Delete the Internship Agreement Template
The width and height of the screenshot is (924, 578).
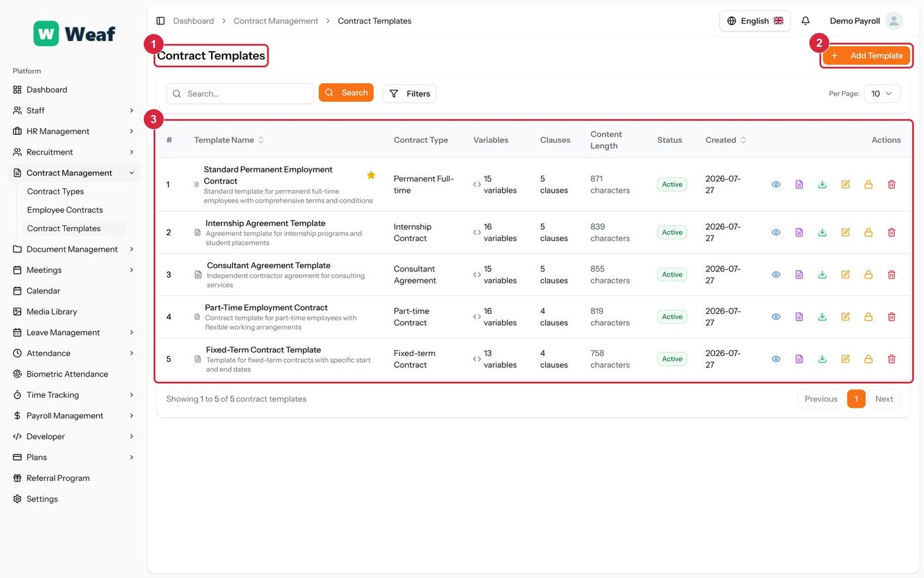(892, 233)
